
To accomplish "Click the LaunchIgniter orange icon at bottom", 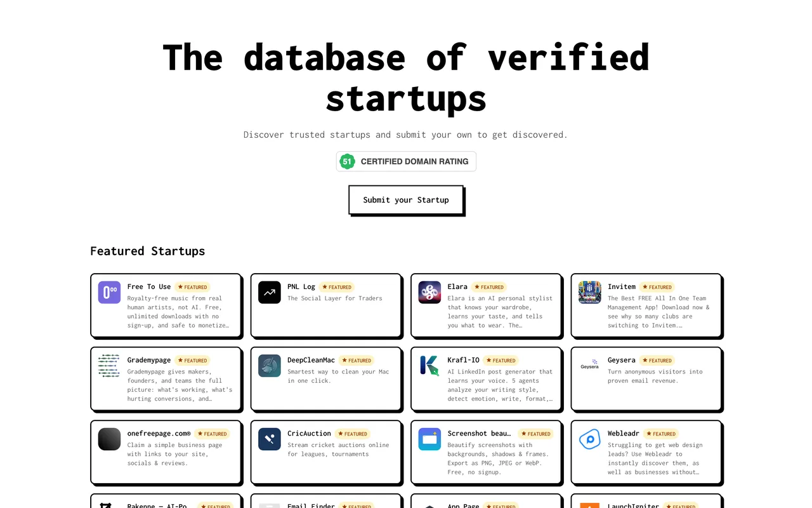I will (590, 505).
